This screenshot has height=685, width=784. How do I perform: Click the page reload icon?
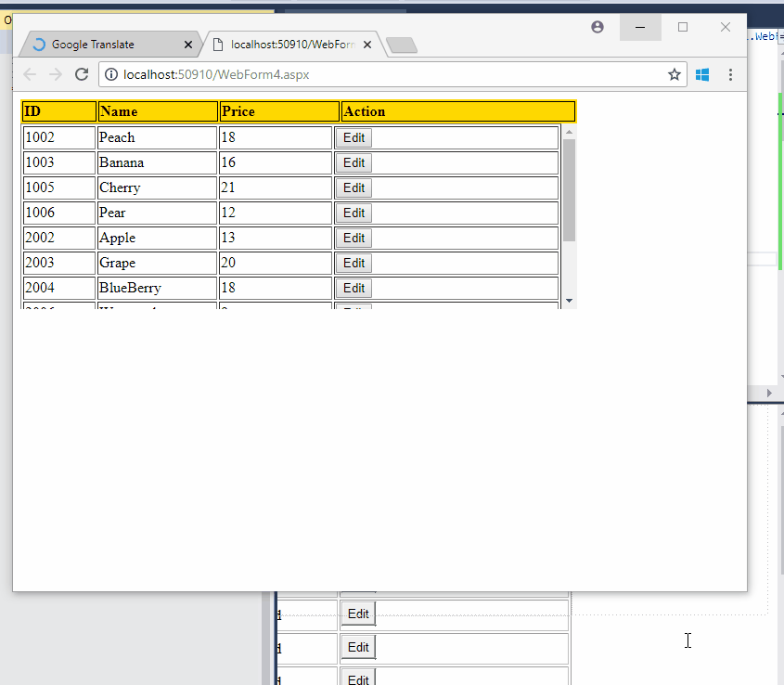click(x=83, y=74)
